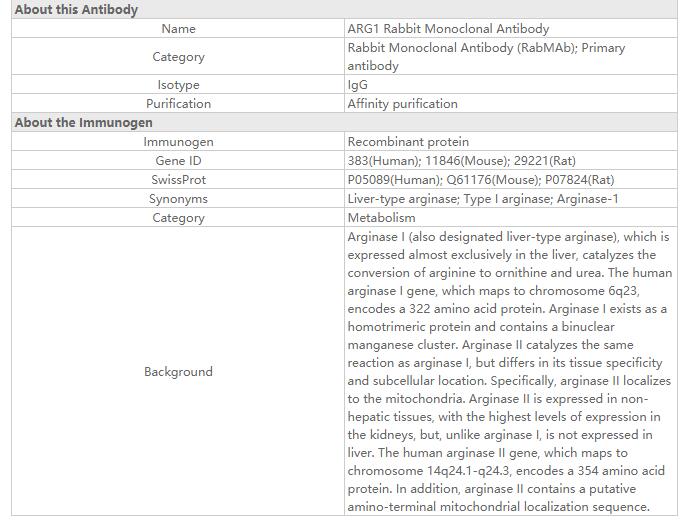Select the SwissProt row label
This screenshot has height=521, width=685.
(178, 180)
